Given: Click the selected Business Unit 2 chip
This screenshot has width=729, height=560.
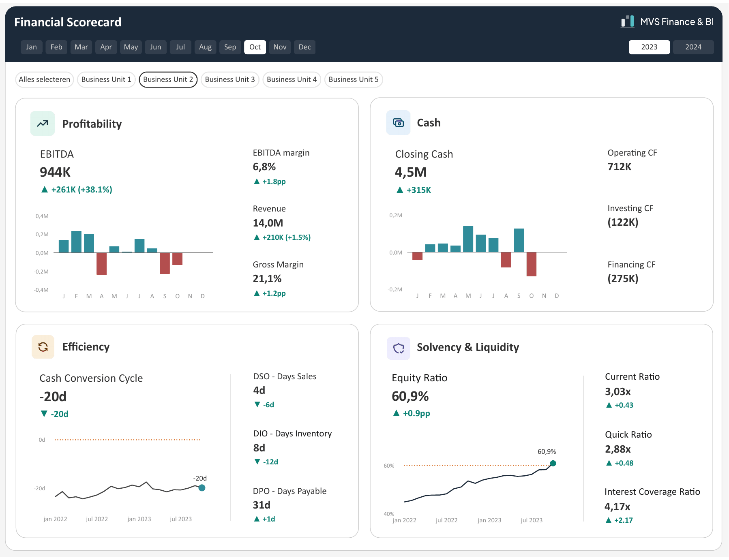Looking at the screenshot, I should (168, 79).
